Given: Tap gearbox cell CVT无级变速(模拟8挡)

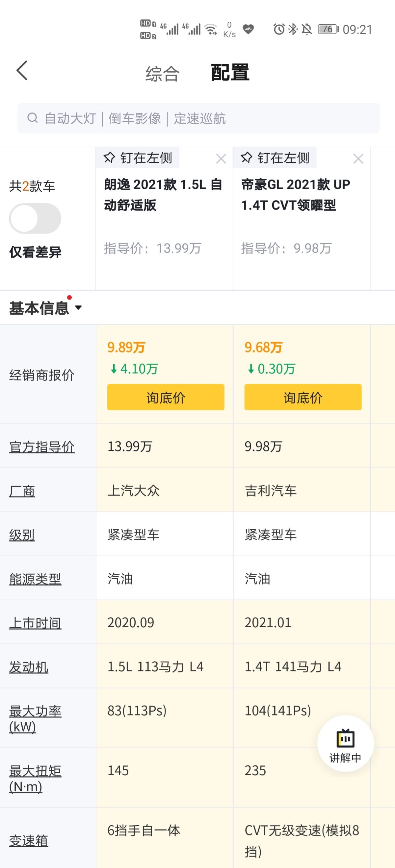Looking at the screenshot, I should click(302, 841).
